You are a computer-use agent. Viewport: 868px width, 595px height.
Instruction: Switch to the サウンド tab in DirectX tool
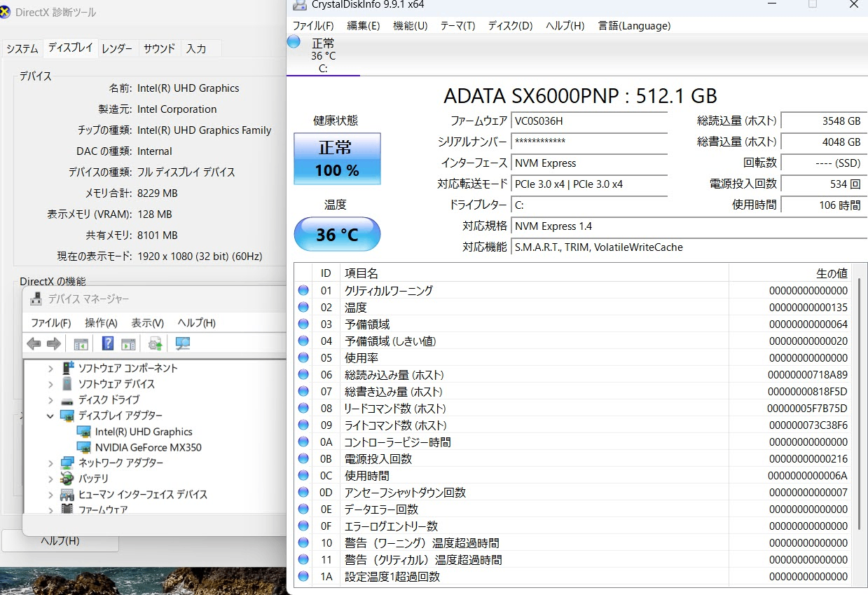click(160, 48)
